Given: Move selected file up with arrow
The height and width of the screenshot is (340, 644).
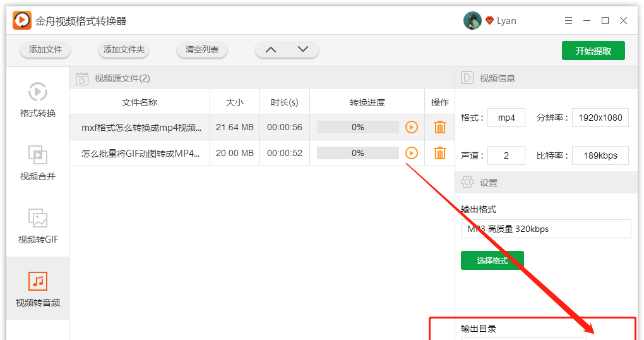Looking at the screenshot, I should click(x=271, y=49).
